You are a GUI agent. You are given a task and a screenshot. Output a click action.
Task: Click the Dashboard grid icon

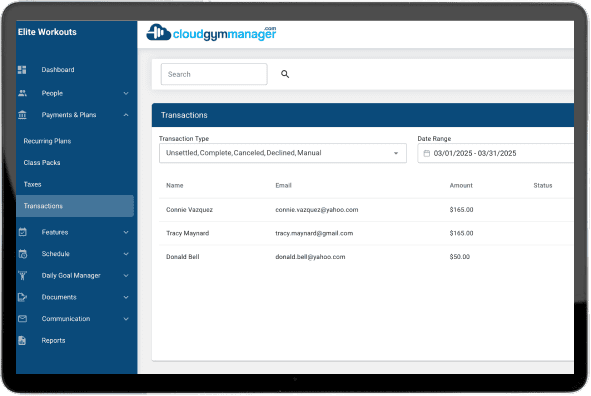pos(22,70)
